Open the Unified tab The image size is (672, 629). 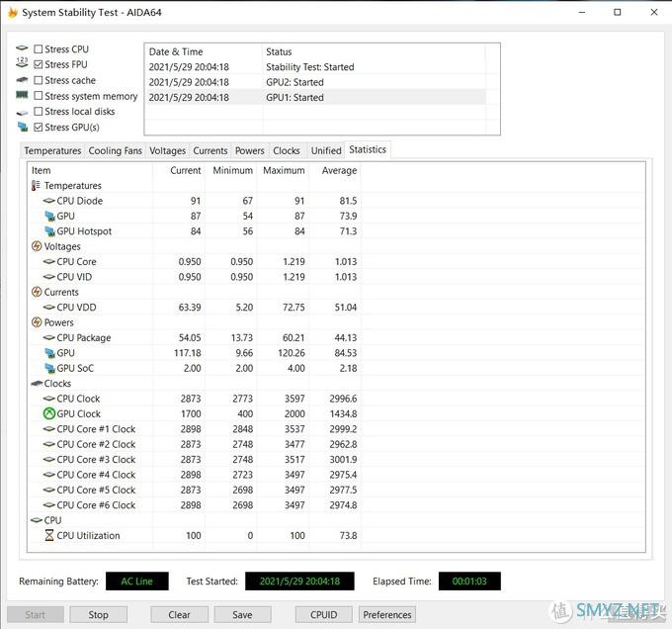(326, 151)
